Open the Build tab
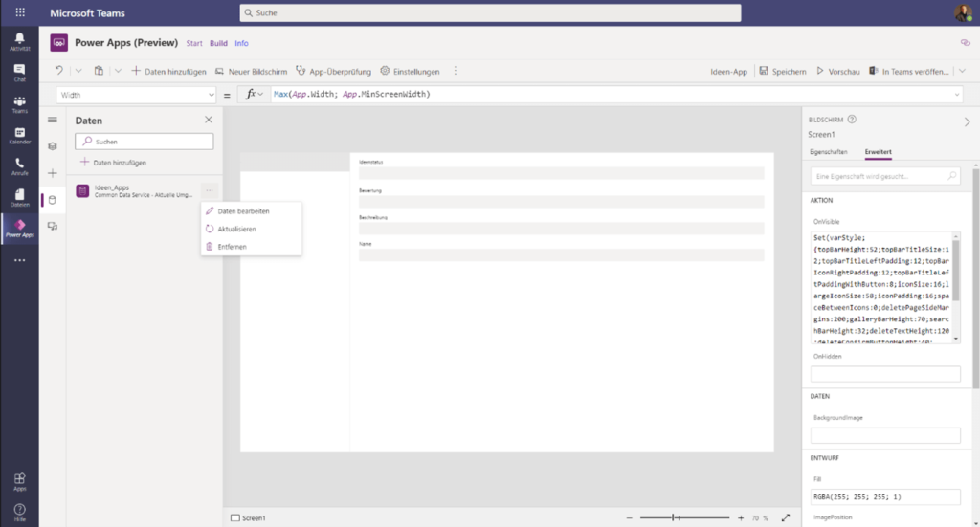The width and height of the screenshot is (980, 527). [x=218, y=43]
